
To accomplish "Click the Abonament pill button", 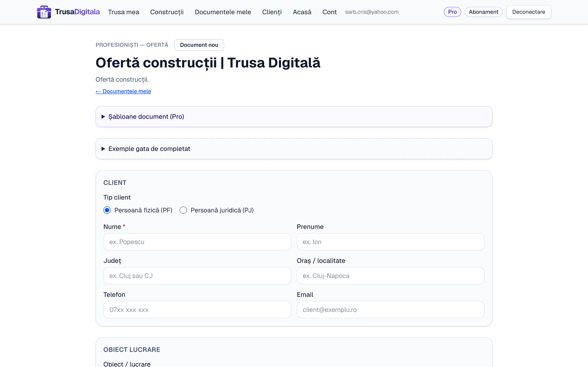I will point(483,12).
